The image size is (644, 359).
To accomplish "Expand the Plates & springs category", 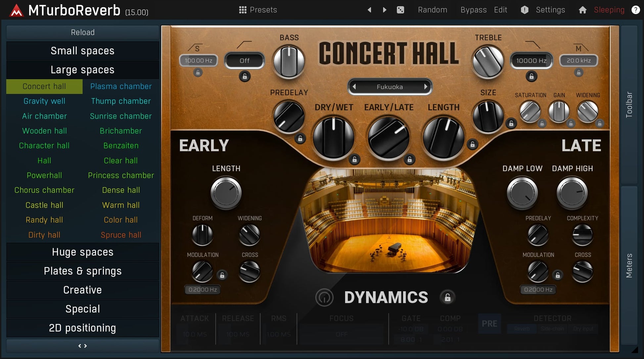I will coord(82,271).
